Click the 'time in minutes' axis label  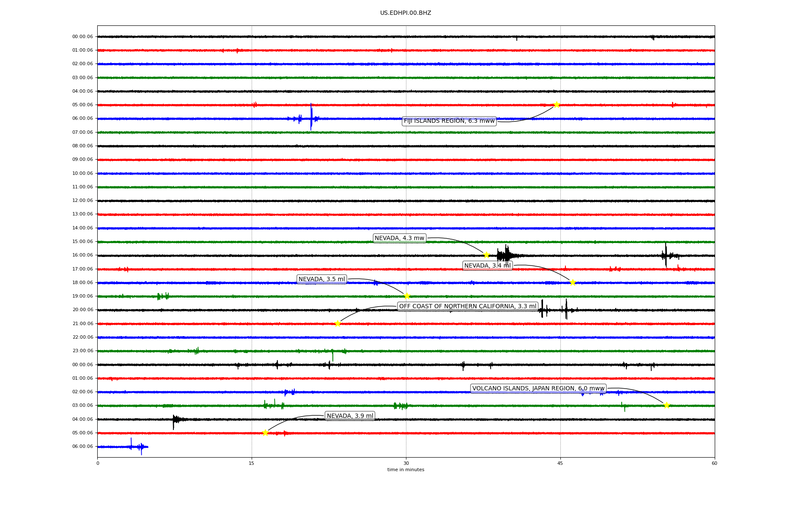coord(405,470)
